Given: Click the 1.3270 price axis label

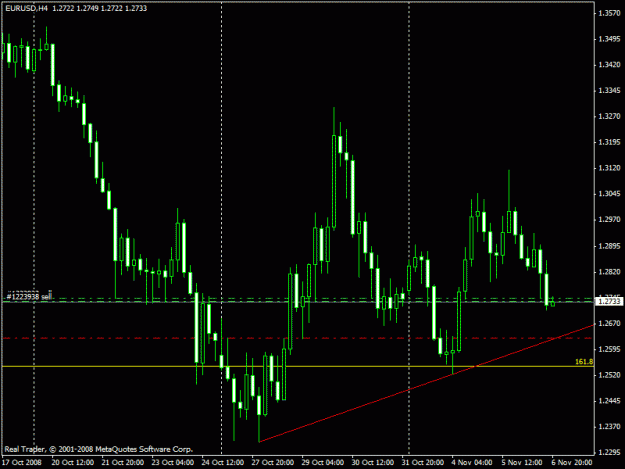Looking at the screenshot, I should click(x=609, y=116).
